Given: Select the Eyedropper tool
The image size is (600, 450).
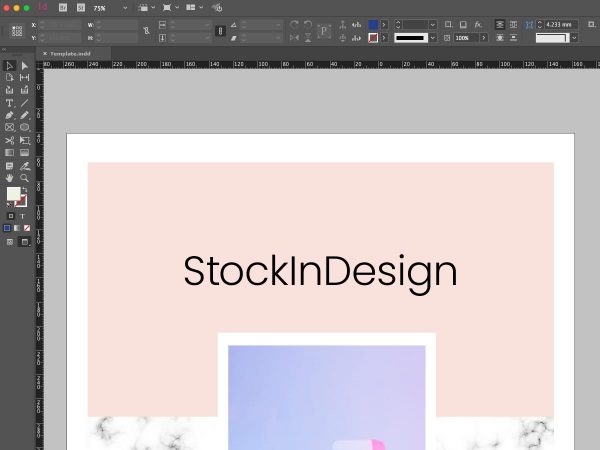Looking at the screenshot, I should click(24, 166).
